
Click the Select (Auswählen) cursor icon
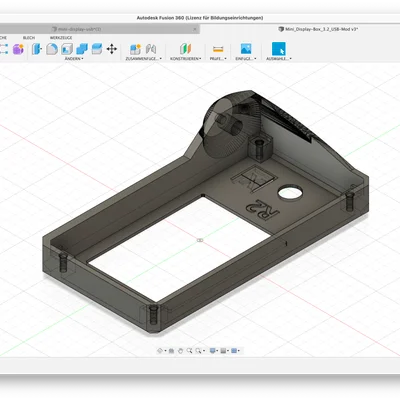pyautogui.click(x=279, y=49)
